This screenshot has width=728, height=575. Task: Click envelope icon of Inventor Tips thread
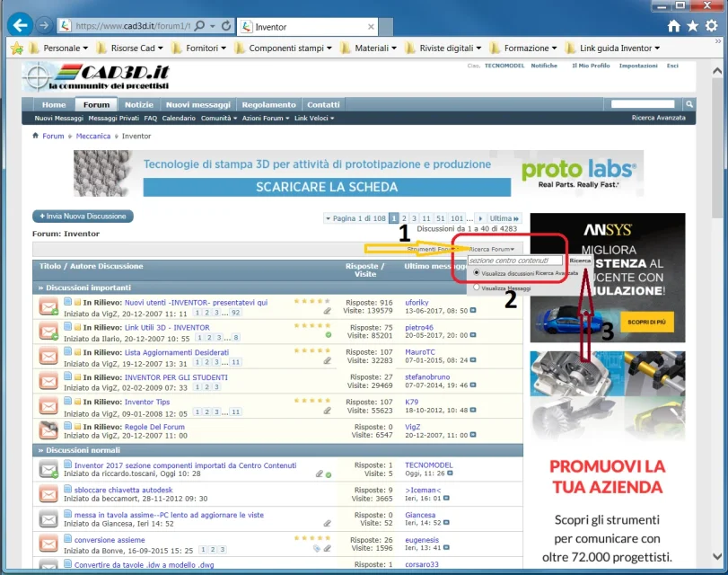pos(48,406)
